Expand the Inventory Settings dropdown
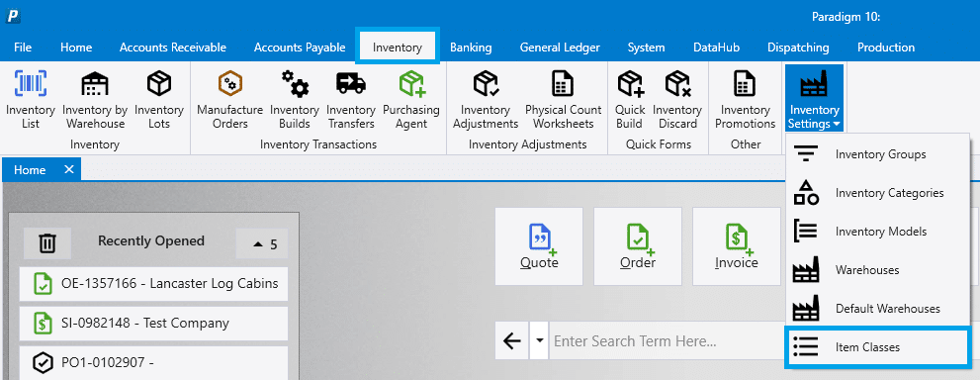Screen dimensions: 980x380 (815, 99)
